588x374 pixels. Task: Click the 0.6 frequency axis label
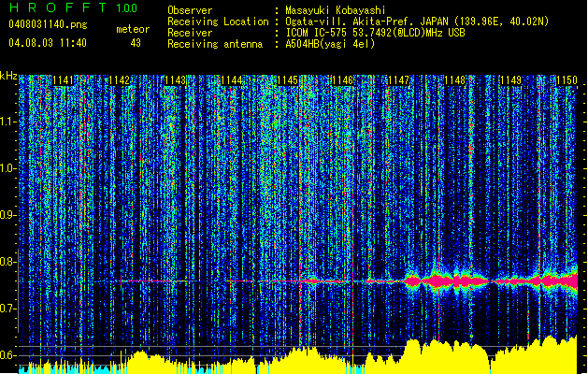click(8, 355)
